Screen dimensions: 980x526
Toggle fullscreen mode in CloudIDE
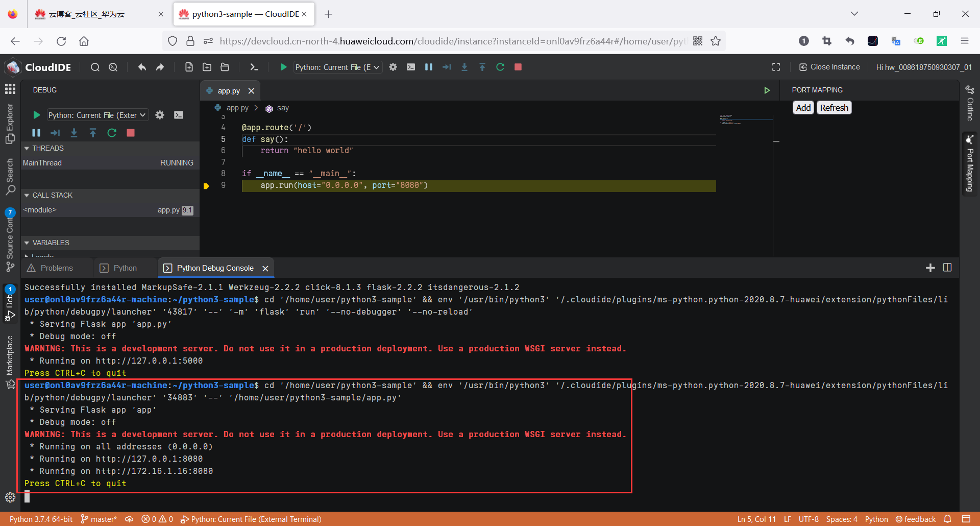776,67
